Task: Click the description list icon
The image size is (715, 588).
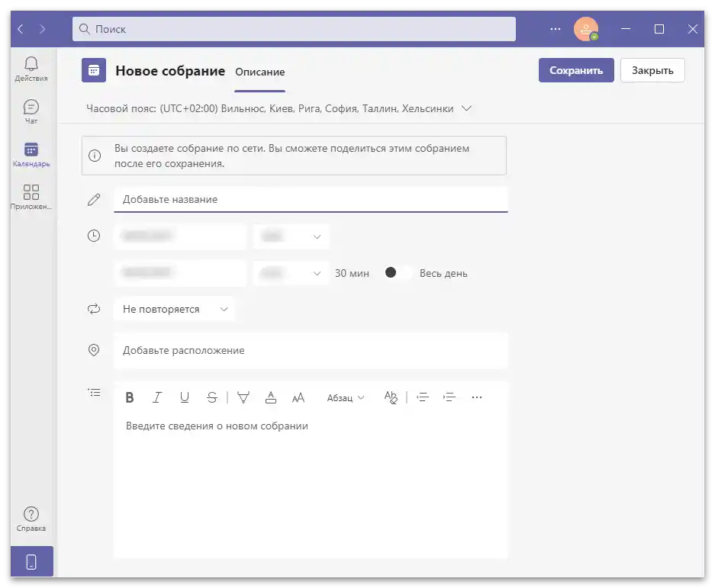Action: point(94,393)
